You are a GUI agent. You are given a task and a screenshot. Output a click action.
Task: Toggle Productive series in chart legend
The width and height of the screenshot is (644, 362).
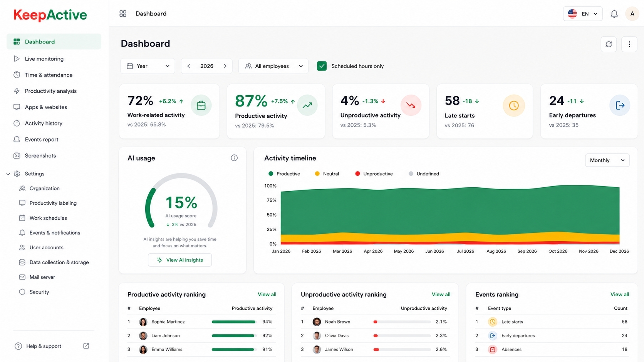284,174
